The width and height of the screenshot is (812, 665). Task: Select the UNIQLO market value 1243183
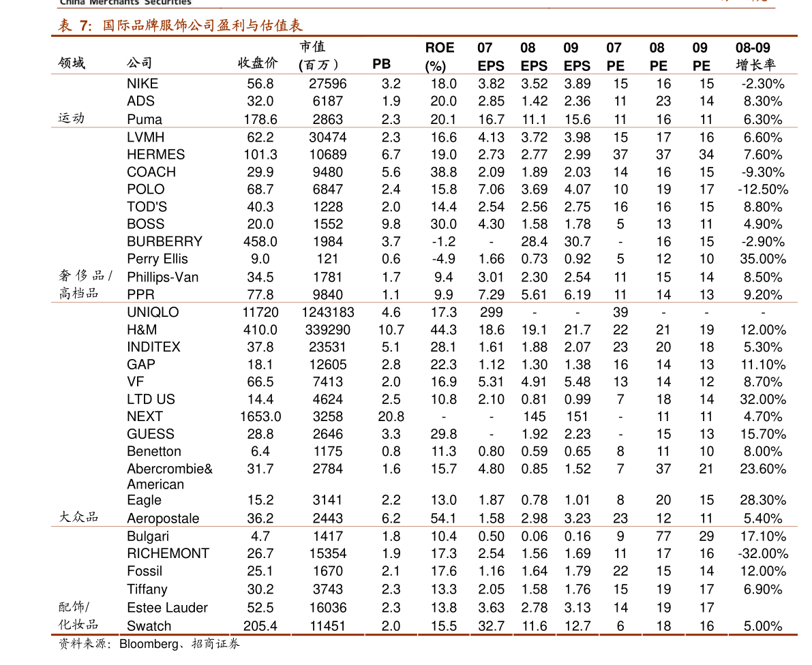328,313
